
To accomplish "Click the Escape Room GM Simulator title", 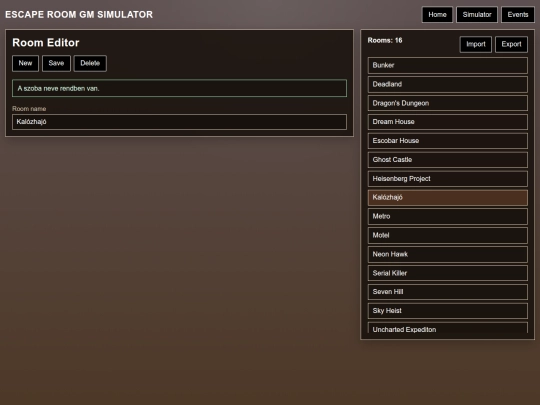I will point(79,15).
